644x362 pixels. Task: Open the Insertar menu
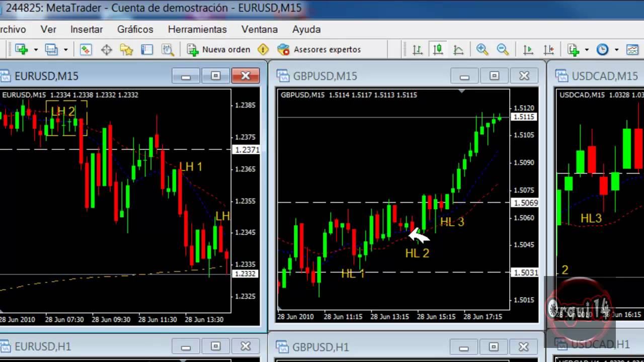click(x=87, y=29)
